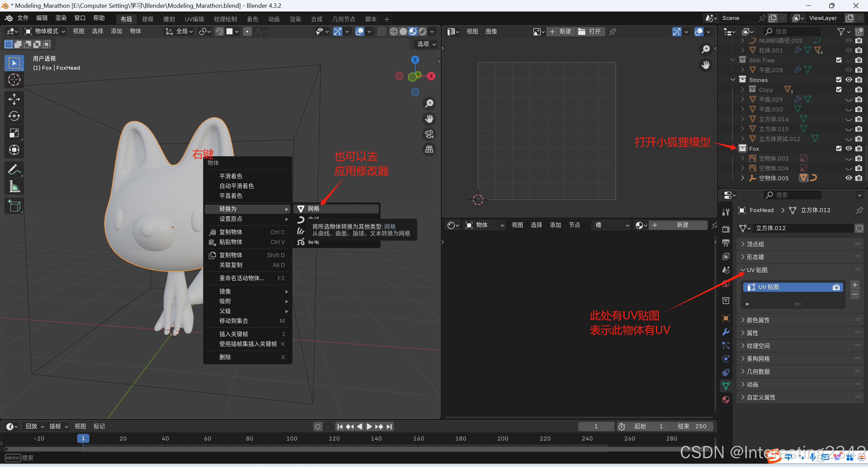Viewport: 868px width, 467px height.
Task: Hide the Stones collection using the eye icon
Action: click(849, 80)
